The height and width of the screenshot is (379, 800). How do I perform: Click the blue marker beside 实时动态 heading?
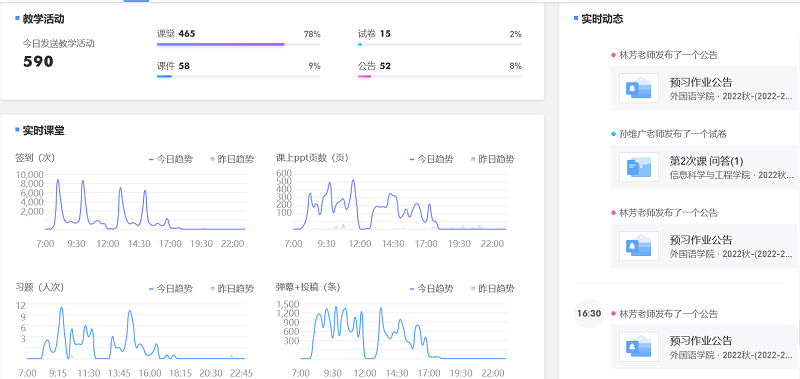click(576, 18)
